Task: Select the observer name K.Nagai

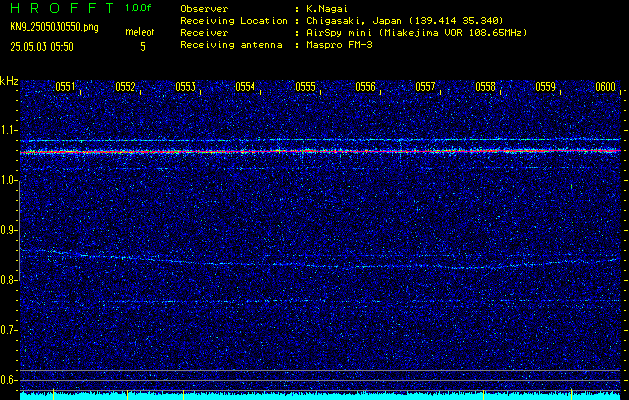Action: pos(327,9)
